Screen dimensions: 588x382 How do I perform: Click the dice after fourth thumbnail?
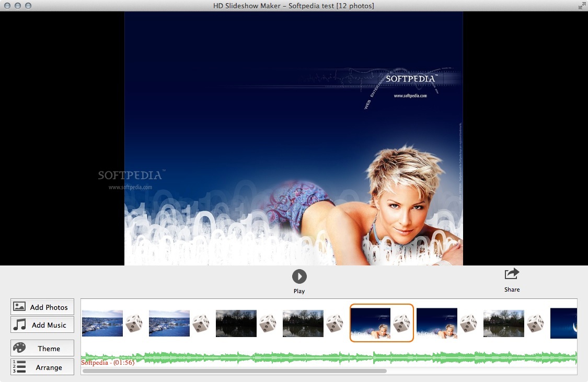tap(335, 323)
